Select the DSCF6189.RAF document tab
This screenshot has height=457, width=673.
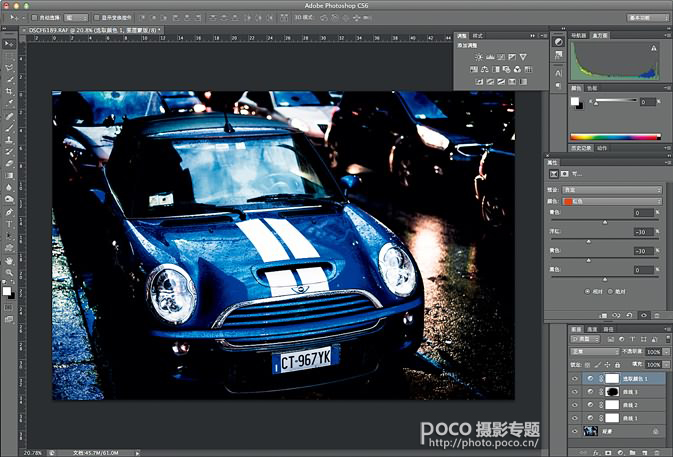91,30
